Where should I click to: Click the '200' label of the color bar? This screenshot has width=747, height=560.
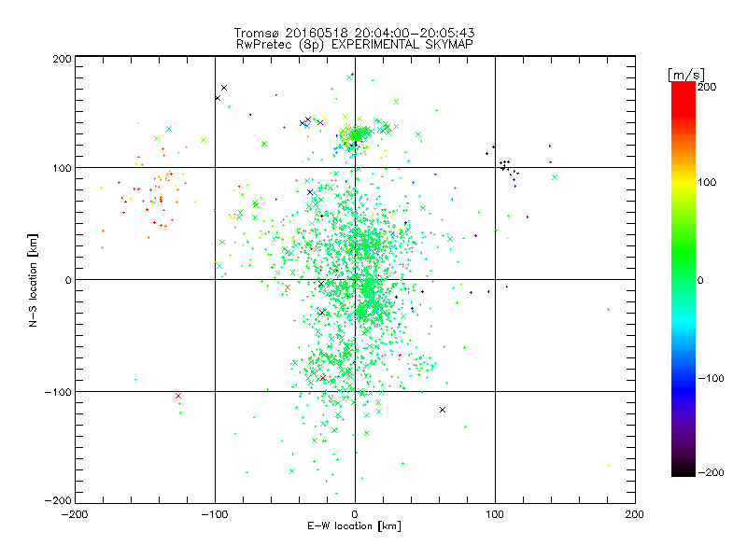[707, 87]
